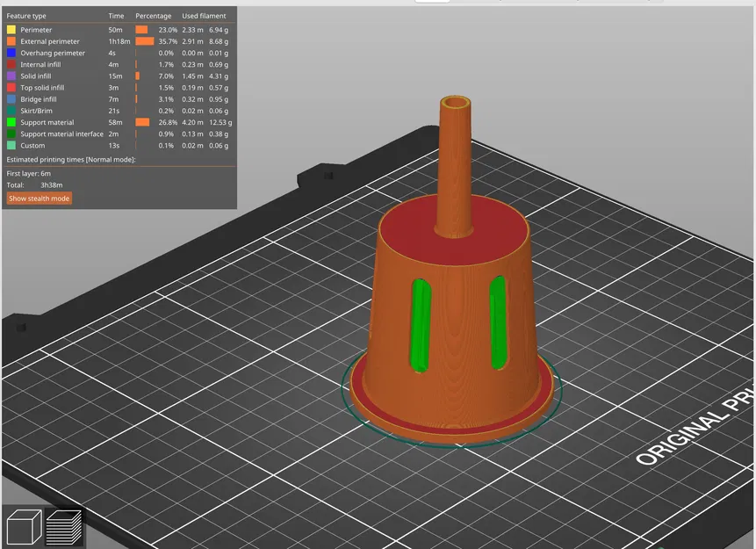This screenshot has height=549, width=756.
Task: Click the green support in left slot
Action: (x=420, y=325)
